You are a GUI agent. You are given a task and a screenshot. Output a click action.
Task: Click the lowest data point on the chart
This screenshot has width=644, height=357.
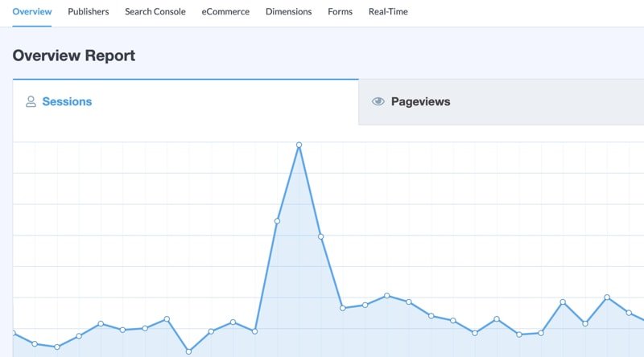(188, 351)
